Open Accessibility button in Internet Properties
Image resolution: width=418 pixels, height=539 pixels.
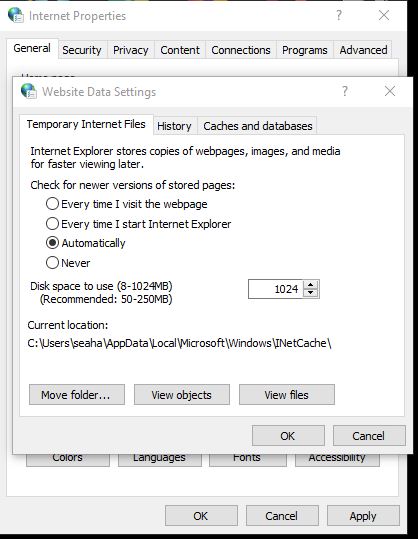[337, 460]
